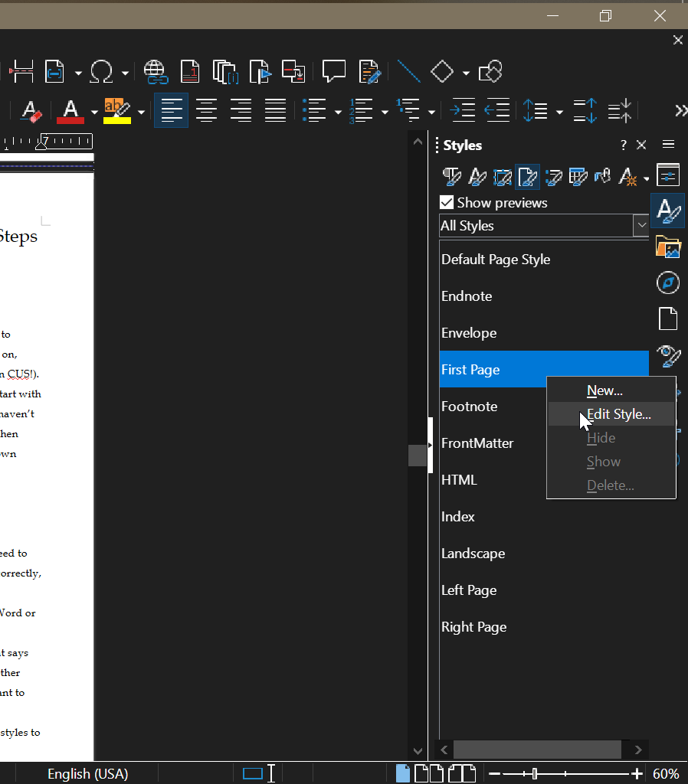Viewport: 688px width, 784px height.
Task: Open the basic shapes dropdown arrow
Action: [466, 73]
